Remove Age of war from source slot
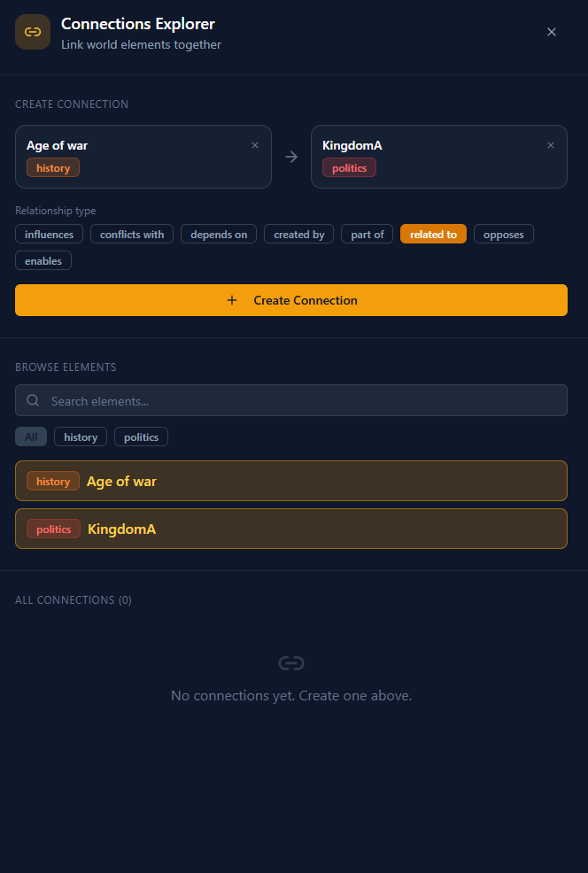Image resolution: width=588 pixels, height=873 pixels. (255, 145)
